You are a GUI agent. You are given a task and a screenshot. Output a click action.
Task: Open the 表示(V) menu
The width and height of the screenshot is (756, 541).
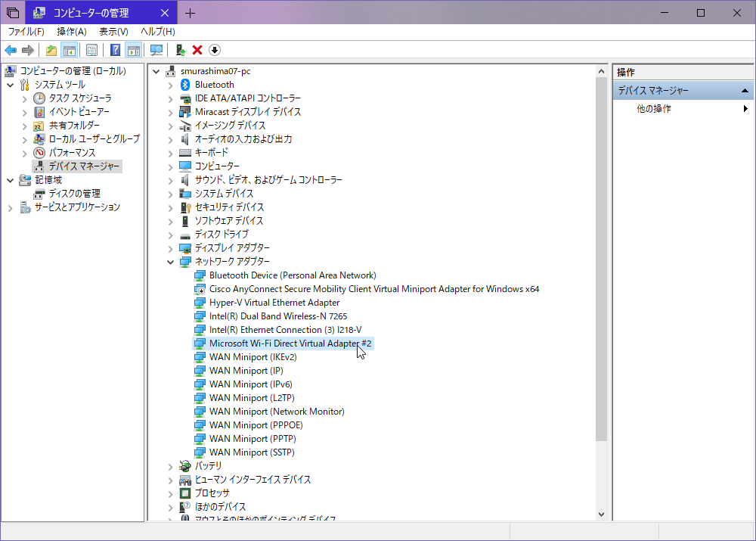point(113,31)
